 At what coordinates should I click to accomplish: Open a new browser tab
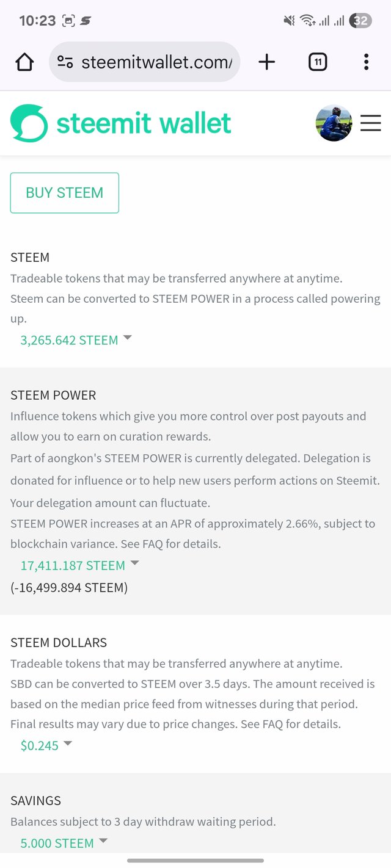[x=267, y=62]
